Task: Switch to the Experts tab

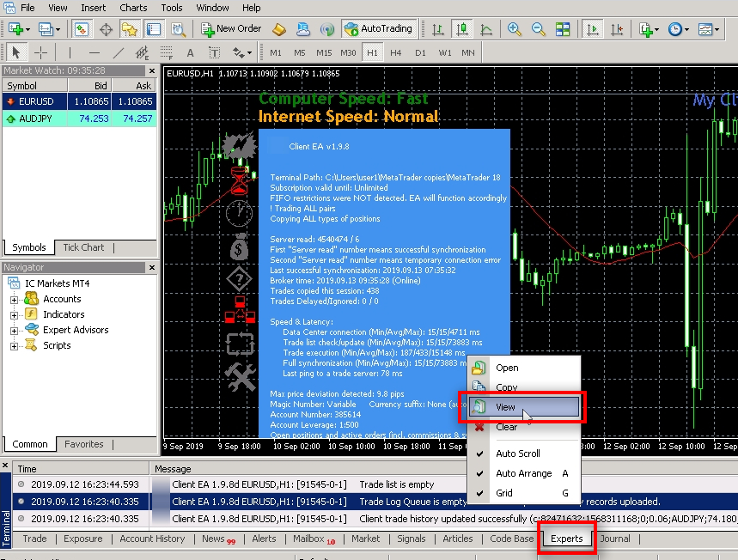Action: pyautogui.click(x=566, y=539)
